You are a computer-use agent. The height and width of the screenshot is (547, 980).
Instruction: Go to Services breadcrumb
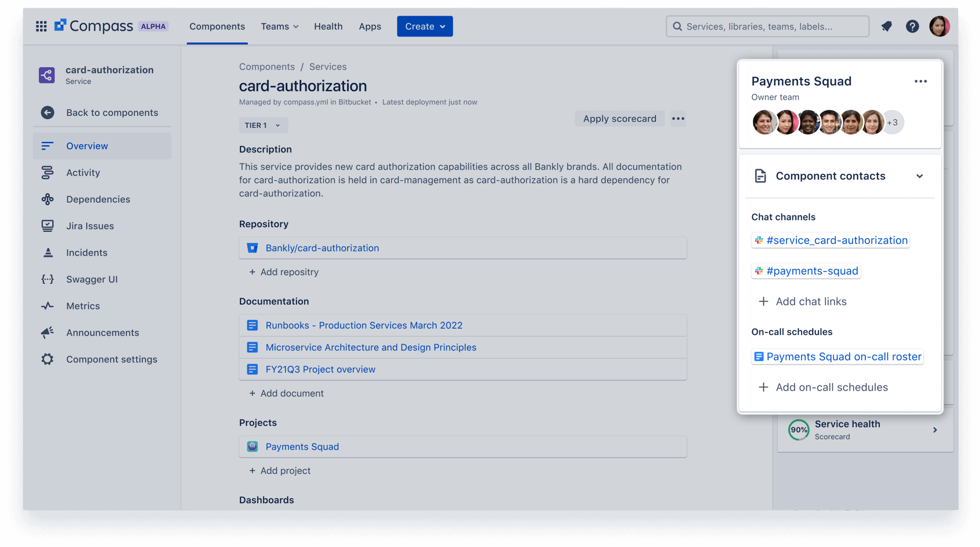pyautogui.click(x=328, y=67)
